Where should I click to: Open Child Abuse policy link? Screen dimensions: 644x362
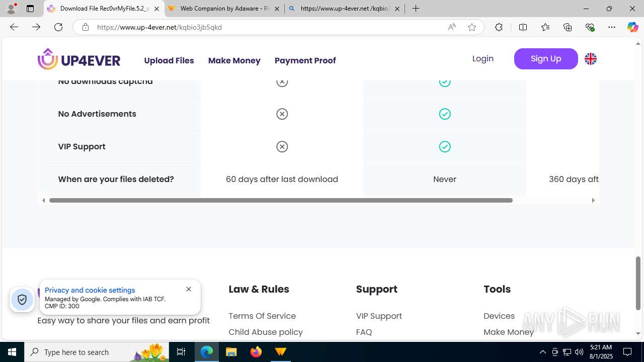[266, 332]
